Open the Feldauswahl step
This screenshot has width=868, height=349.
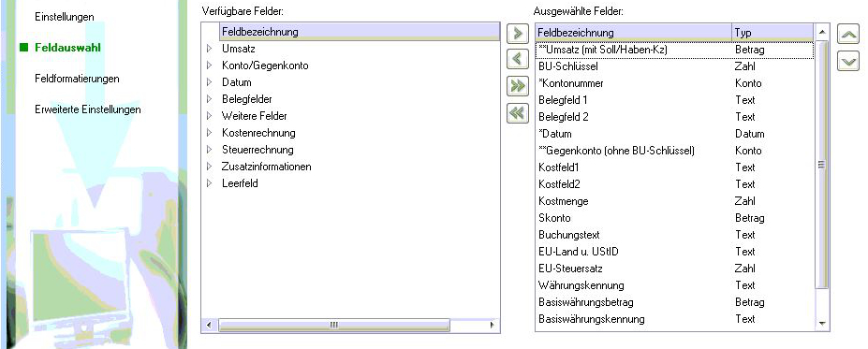67,48
